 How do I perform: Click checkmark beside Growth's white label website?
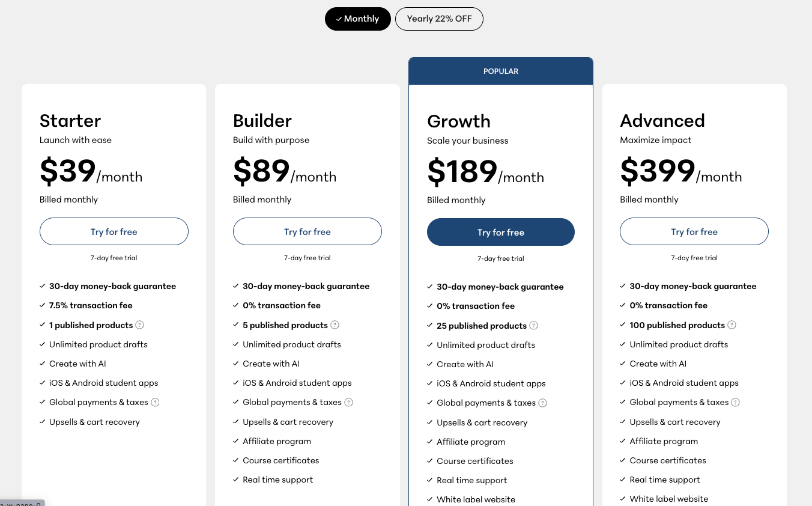(x=429, y=499)
